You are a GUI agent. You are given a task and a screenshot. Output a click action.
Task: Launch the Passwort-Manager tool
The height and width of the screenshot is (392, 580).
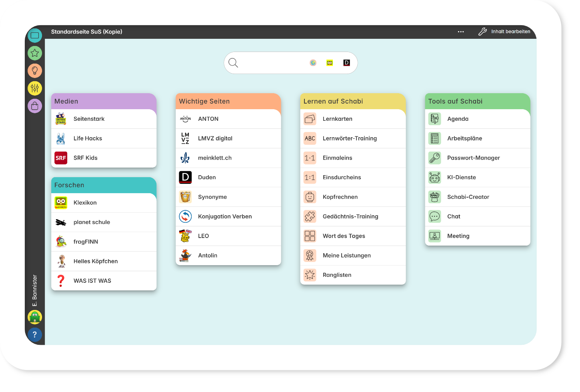pos(474,158)
